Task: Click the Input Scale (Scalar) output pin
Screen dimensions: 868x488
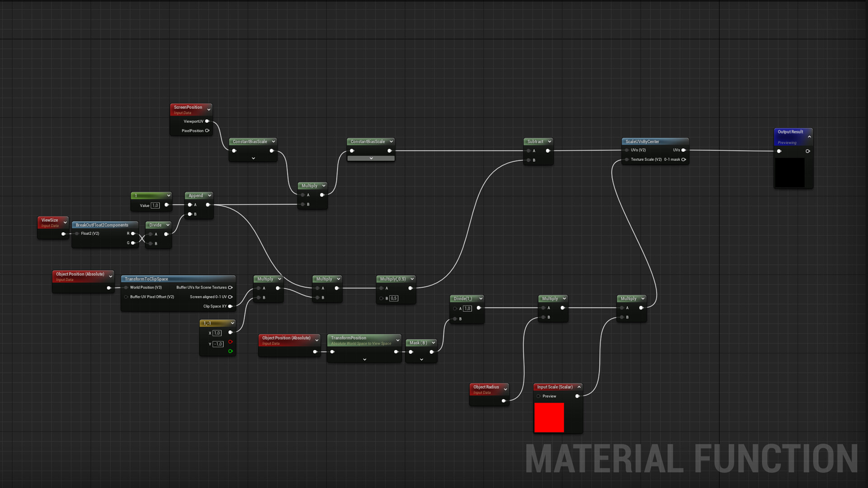Action: [x=577, y=396]
